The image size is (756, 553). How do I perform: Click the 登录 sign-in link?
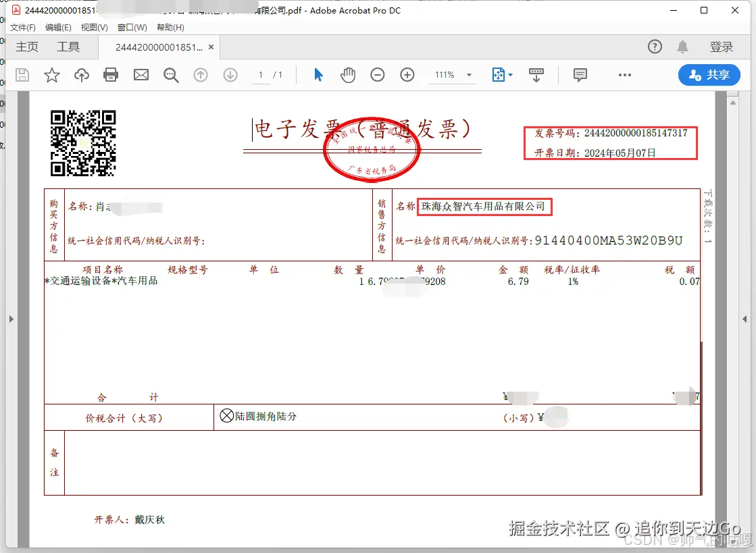(x=722, y=47)
